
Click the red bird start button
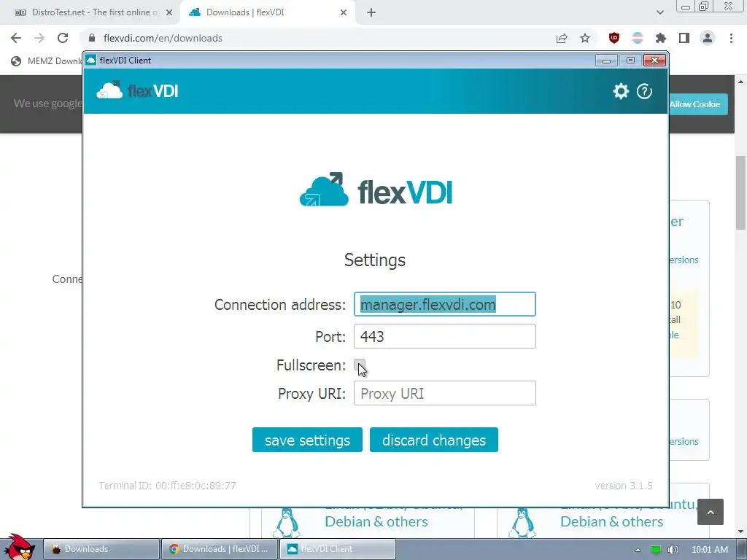tap(19, 547)
